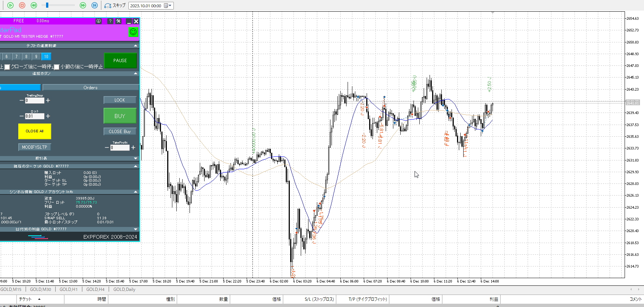Image resolution: width=644 pixels, height=307 pixels.
Task: Switch to the Orders tab
Action: (x=90, y=88)
